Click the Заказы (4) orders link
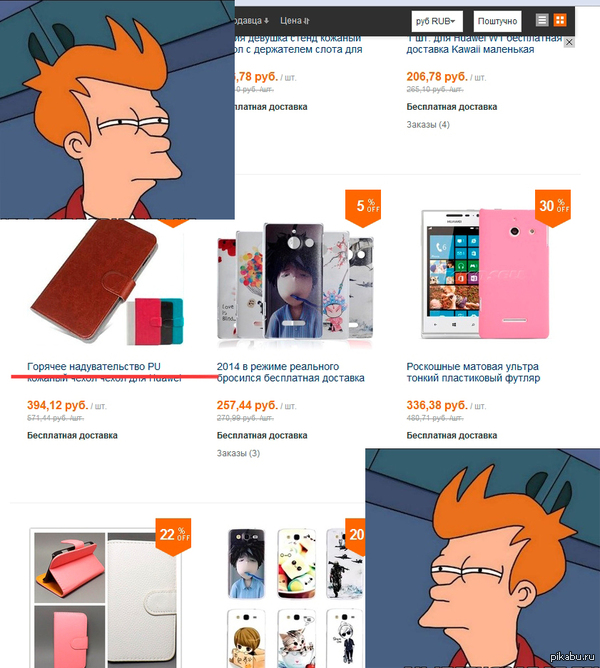The width and height of the screenshot is (600, 668). click(x=428, y=124)
